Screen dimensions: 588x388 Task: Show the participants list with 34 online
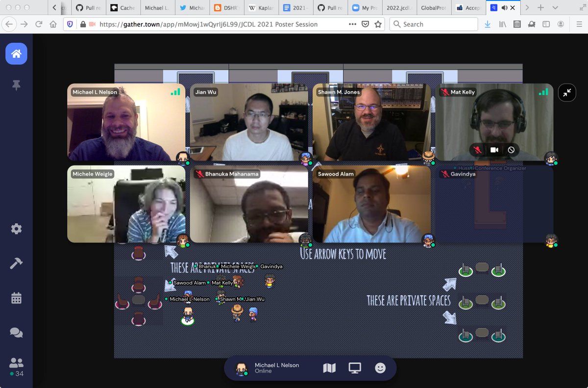click(16, 367)
